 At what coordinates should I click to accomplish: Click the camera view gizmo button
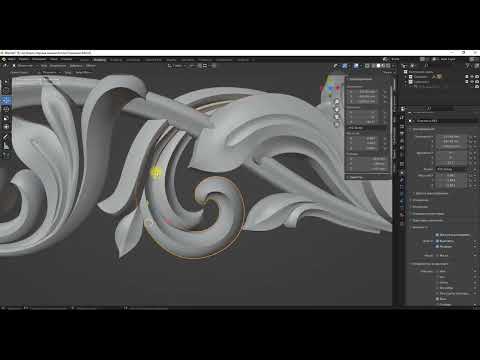[337, 117]
